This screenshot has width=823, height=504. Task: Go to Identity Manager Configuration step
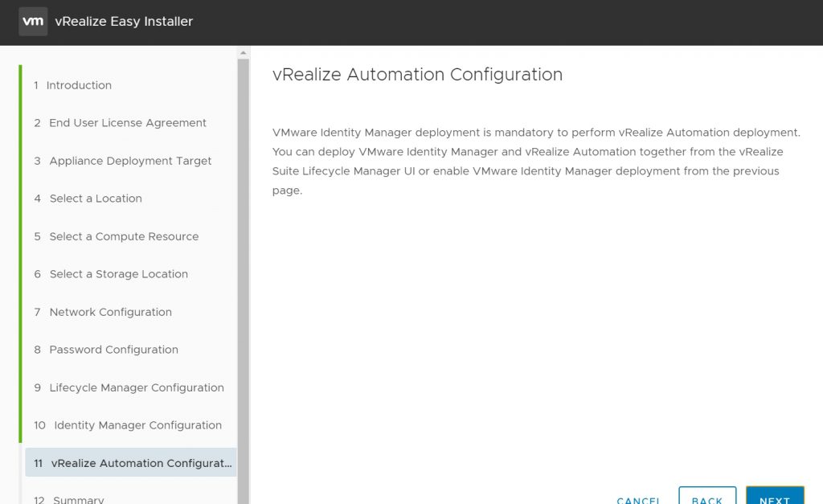[128, 425]
